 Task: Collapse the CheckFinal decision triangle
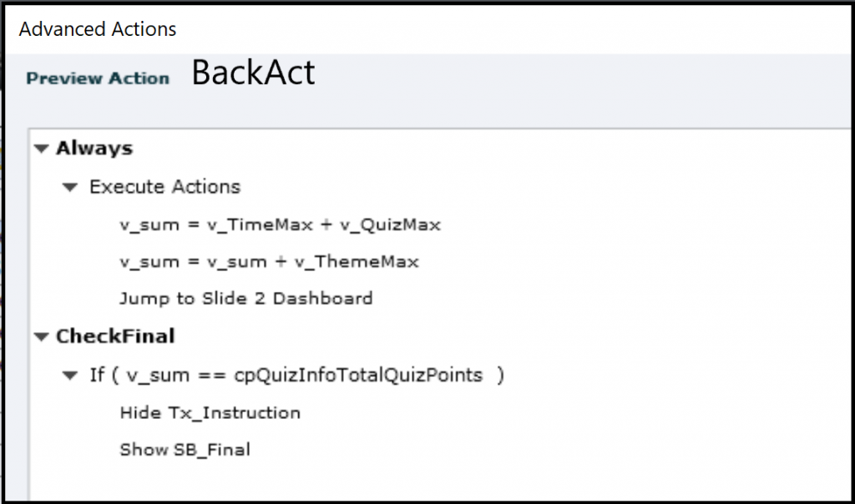pos(41,337)
